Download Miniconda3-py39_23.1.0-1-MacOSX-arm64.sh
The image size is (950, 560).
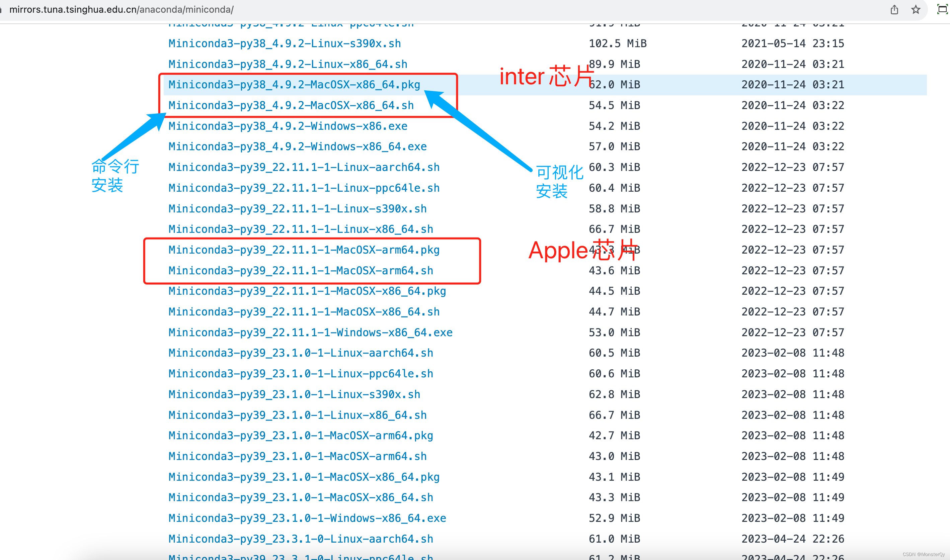coord(298,456)
